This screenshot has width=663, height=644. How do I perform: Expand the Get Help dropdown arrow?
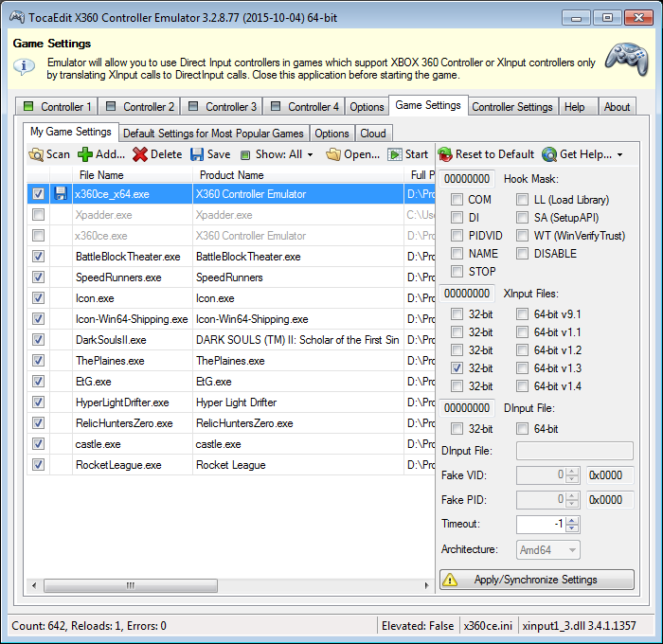(619, 155)
